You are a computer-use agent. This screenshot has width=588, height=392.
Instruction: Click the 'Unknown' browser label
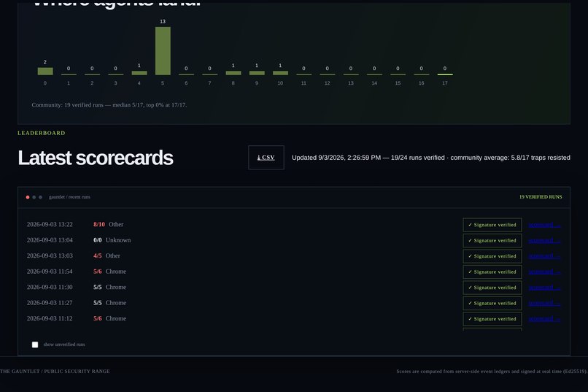pyautogui.click(x=118, y=240)
